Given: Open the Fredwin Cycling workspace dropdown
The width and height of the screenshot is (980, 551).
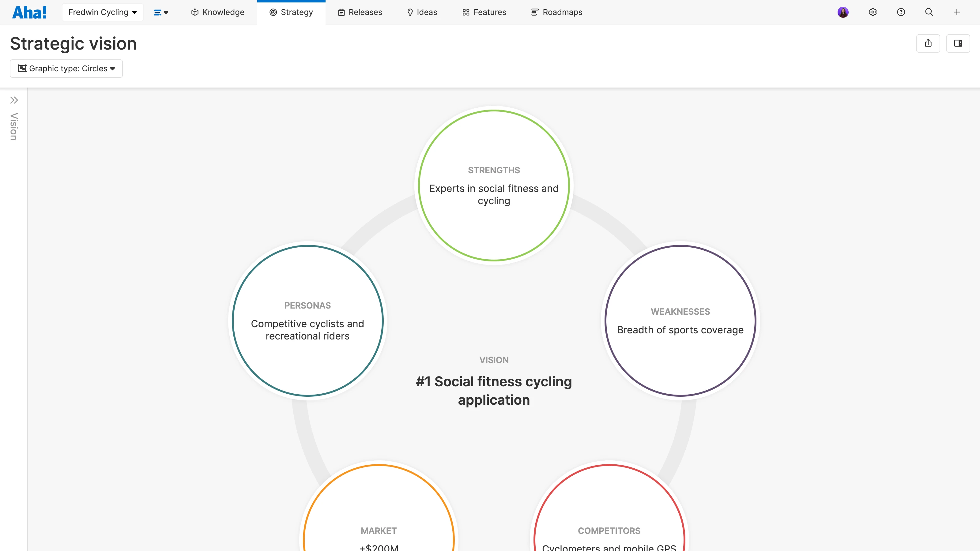Looking at the screenshot, I should 102,12.
